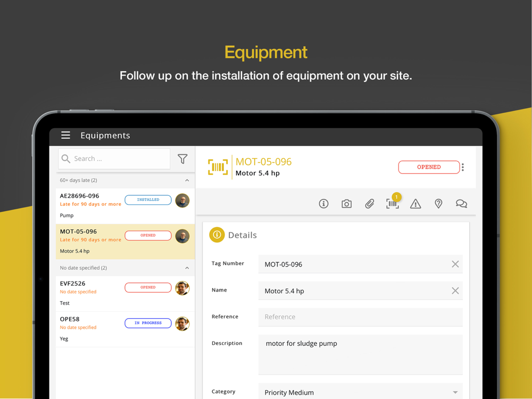532x399 pixels.
Task: Collapse the No date specified group
Action: click(x=187, y=268)
